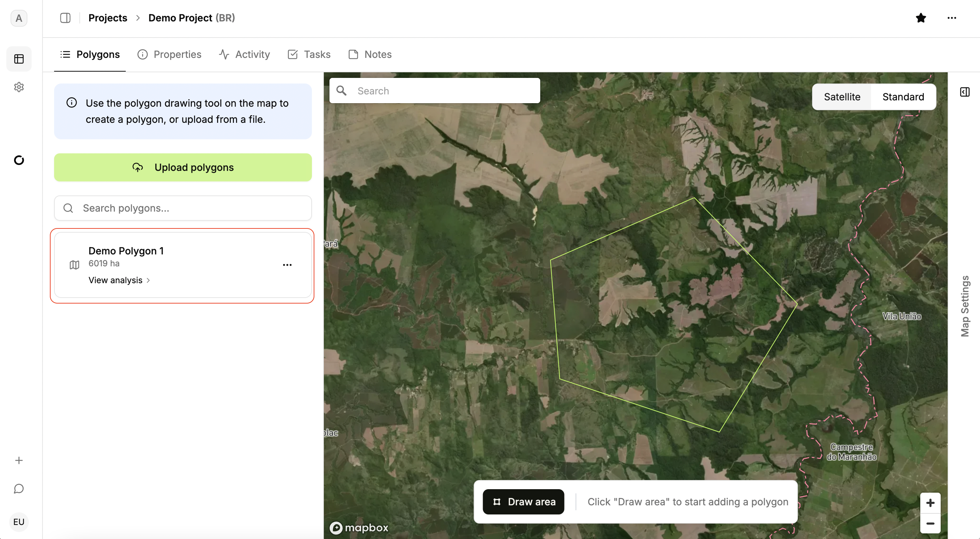
Task: Open the chat bubble icon
Action: pos(19,489)
